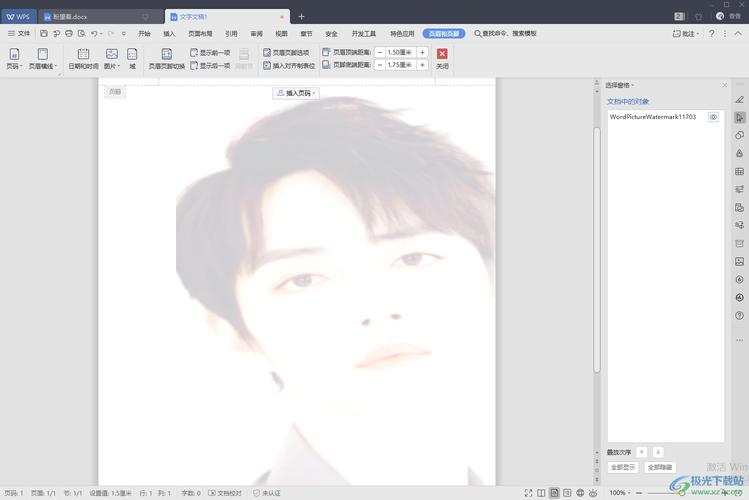Click the selection arrow icon in right sidebar
This screenshot has width=749, height=500.
(x=739, y=117)
